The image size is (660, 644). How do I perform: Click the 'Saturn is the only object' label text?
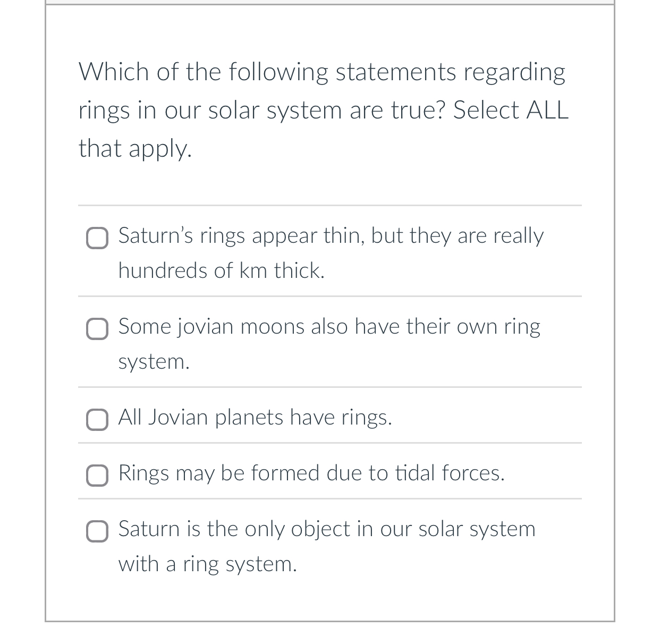(x=327, y=529)
